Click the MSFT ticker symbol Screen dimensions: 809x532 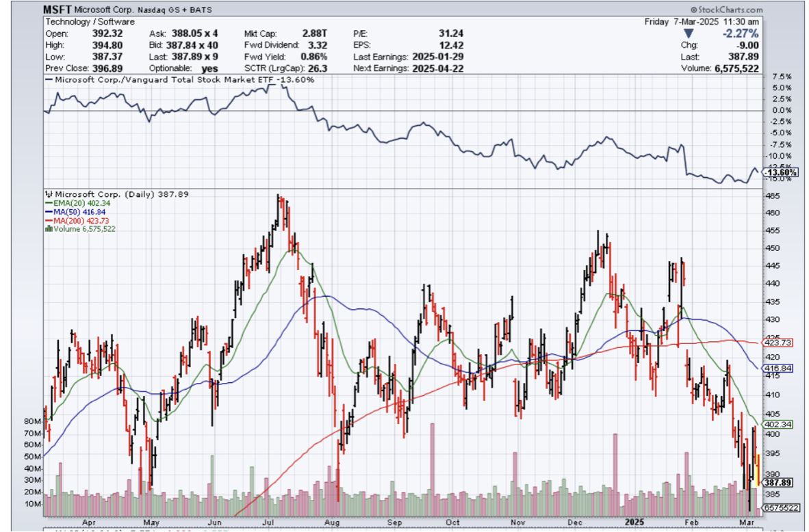56,10
